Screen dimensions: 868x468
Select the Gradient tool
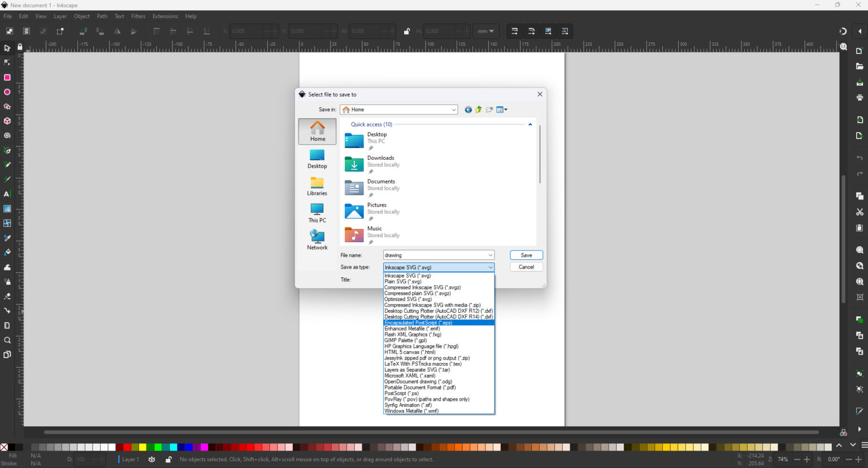click(x=7, y=209)
